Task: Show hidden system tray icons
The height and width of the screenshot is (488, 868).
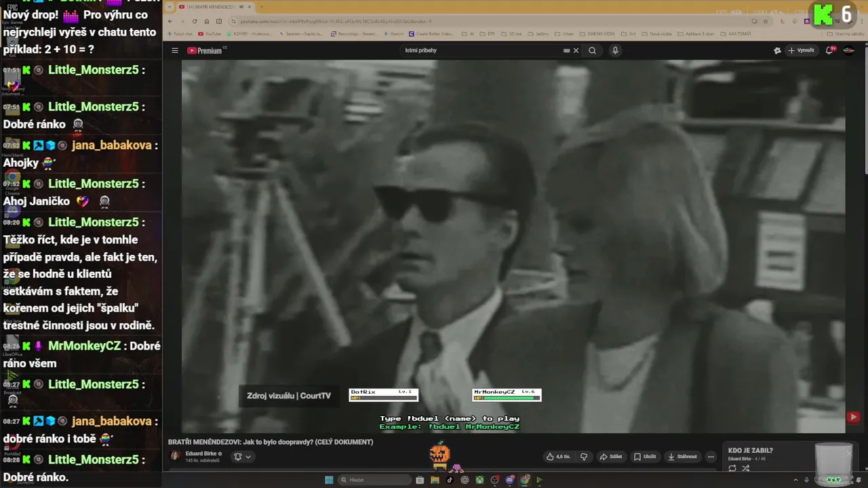Action: [x=796, y=480]
